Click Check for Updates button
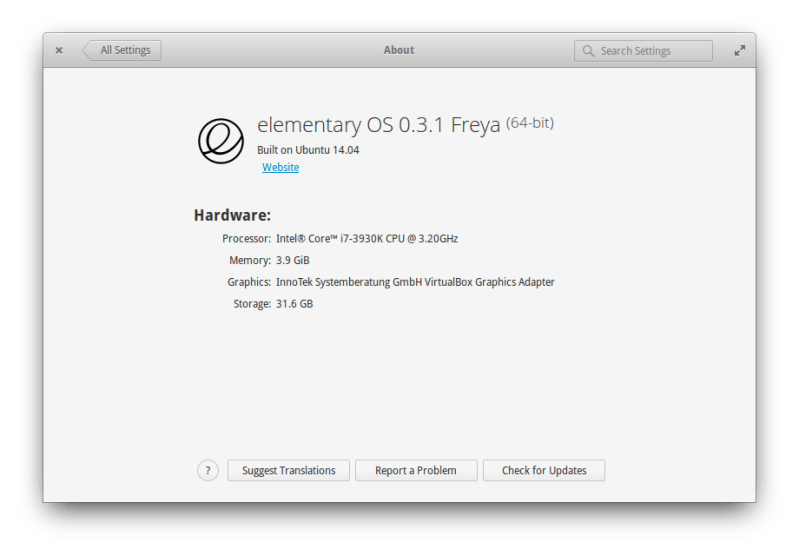799x556 pixels. tap(544, 470)
